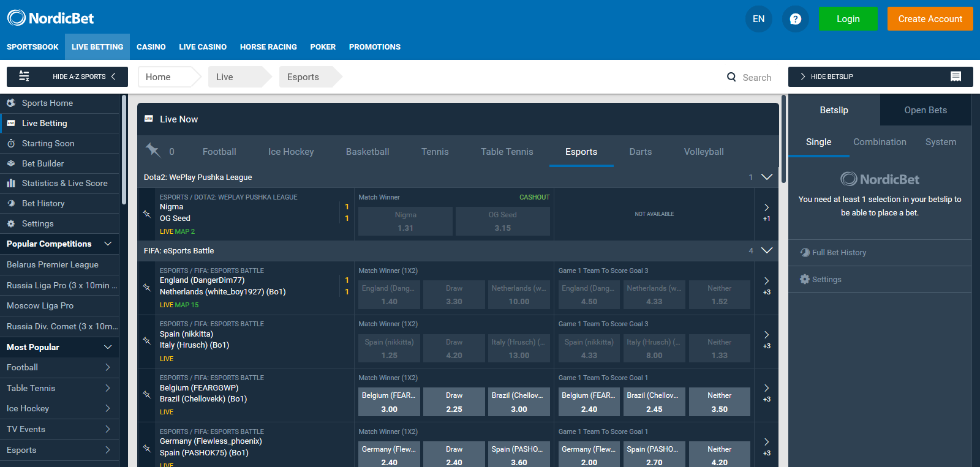Click the betslip receipt icon
Image resolution: width=980 pixels, height=467 pixels.
pos(956,77)
